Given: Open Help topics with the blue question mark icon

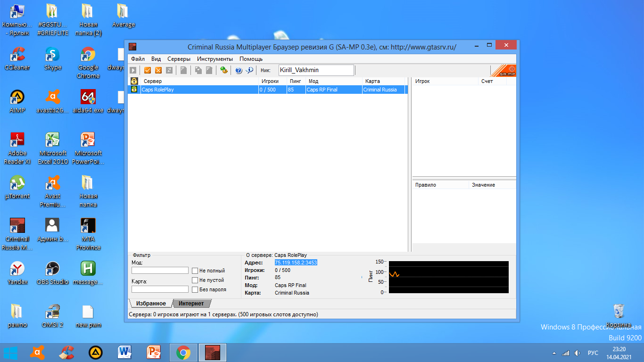Looking at the screenshot, I should [239, 70].
